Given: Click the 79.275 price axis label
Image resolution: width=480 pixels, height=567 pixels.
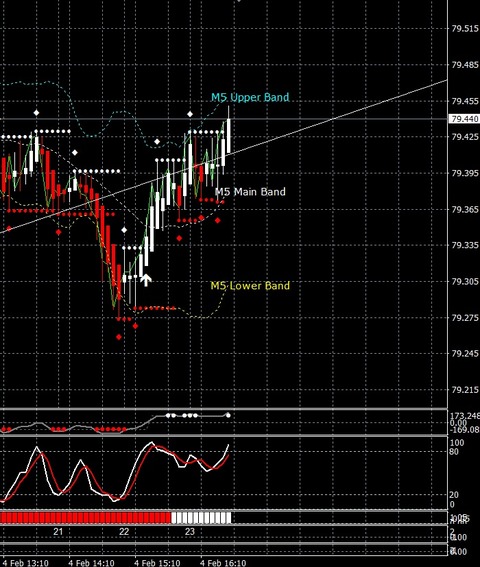Looking at the screenshot, I should (x=465, y=317).
